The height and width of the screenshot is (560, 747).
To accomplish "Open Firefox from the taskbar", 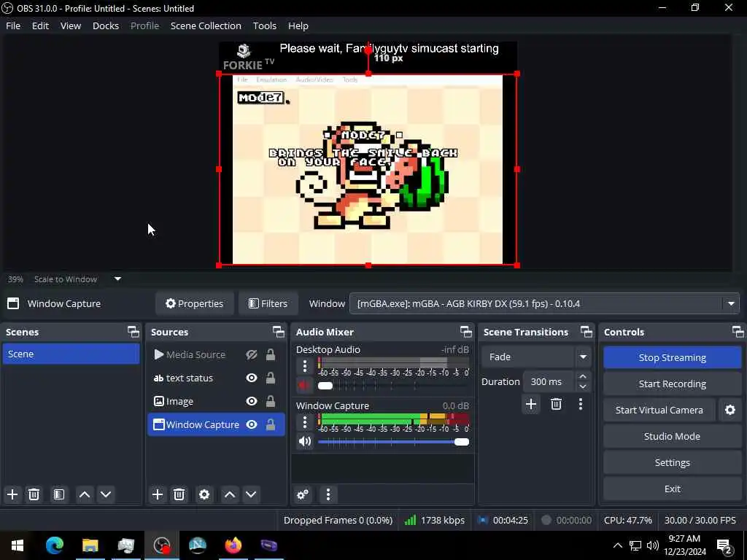I will click(233, 545).
